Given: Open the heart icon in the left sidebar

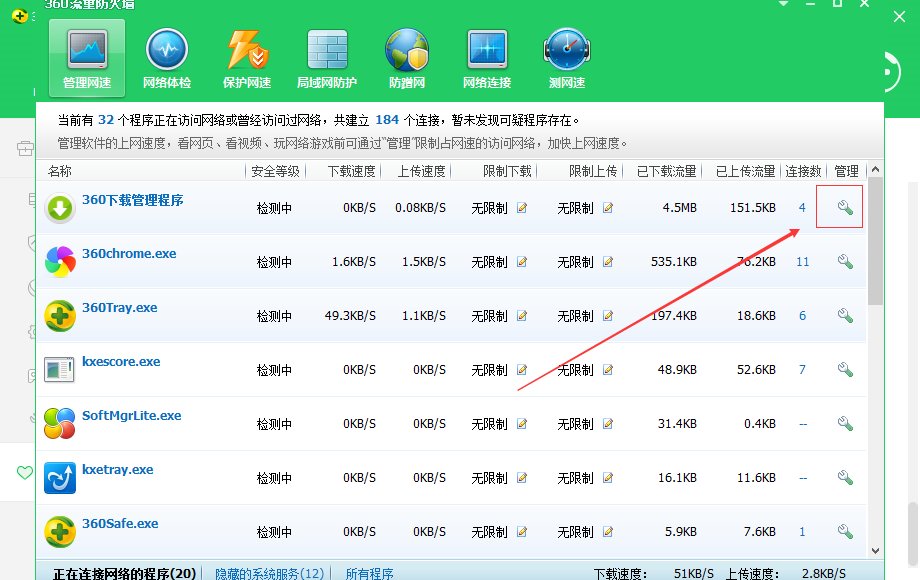Looking at the screenshot, I should tap(24, 473).
